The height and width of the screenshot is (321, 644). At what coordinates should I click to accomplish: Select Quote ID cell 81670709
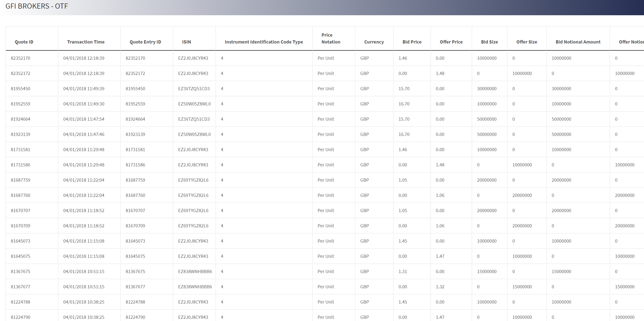click(21, 226)
